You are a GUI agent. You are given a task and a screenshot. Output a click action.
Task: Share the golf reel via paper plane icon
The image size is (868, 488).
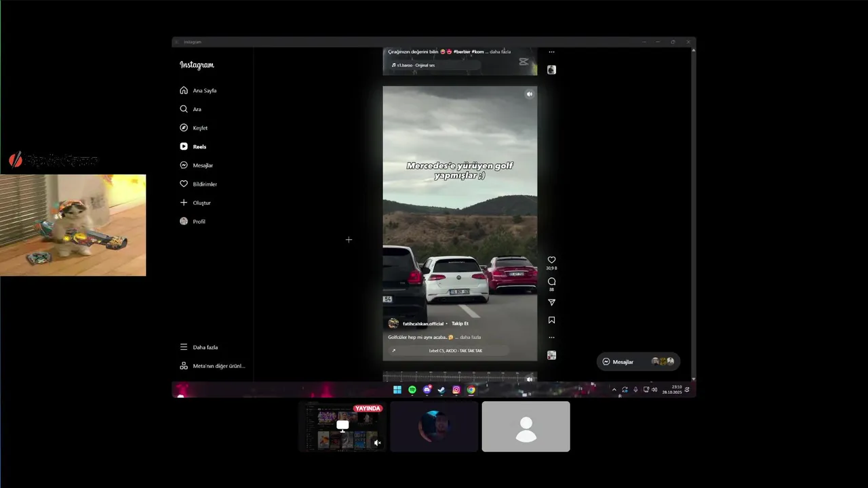[551, 302]
